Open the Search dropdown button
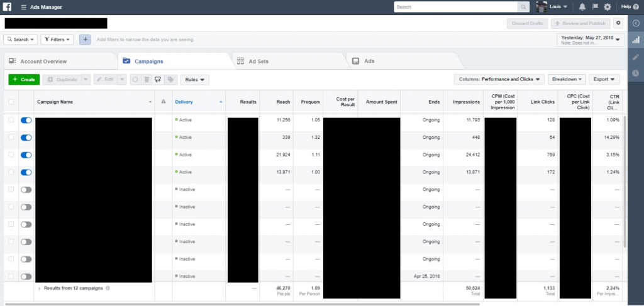The width and height of the screenshot is (644, 306). (x=21, y=40)
